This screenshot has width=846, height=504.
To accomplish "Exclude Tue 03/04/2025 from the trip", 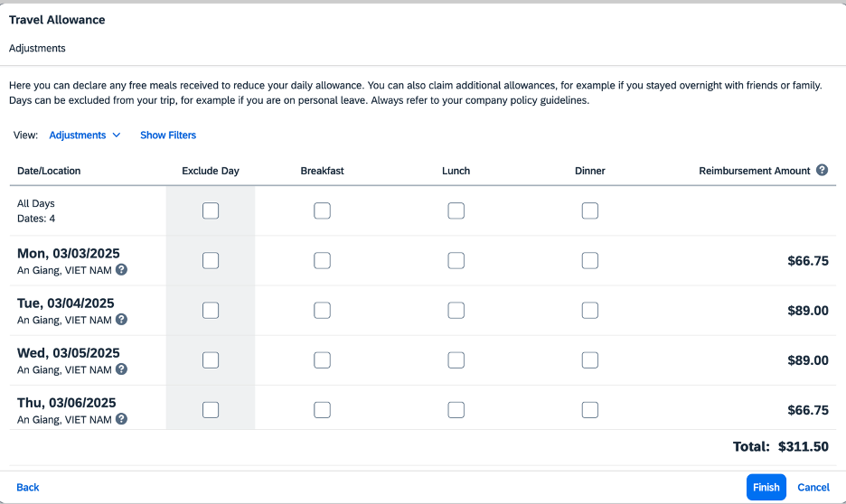I will [211, 311].
